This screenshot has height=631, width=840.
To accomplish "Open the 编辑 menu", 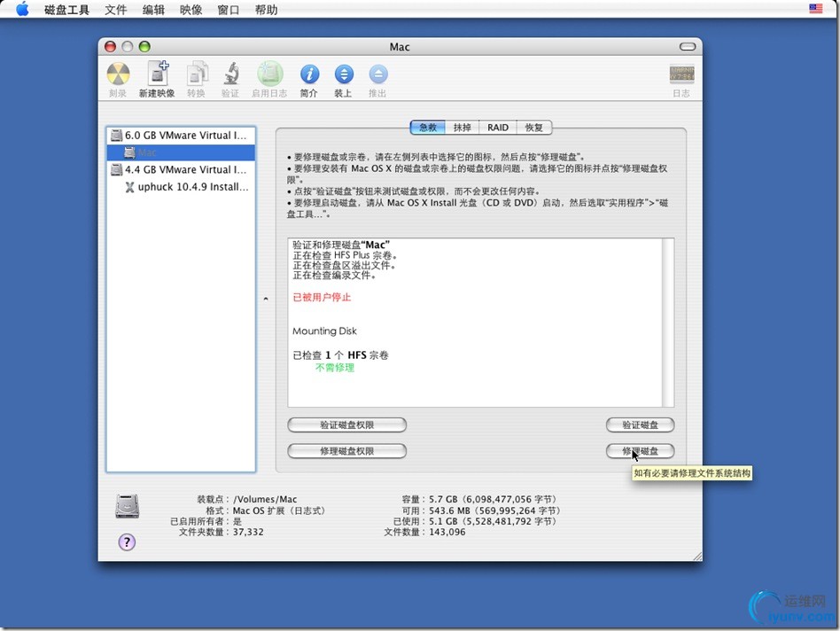I will [153, 10].
